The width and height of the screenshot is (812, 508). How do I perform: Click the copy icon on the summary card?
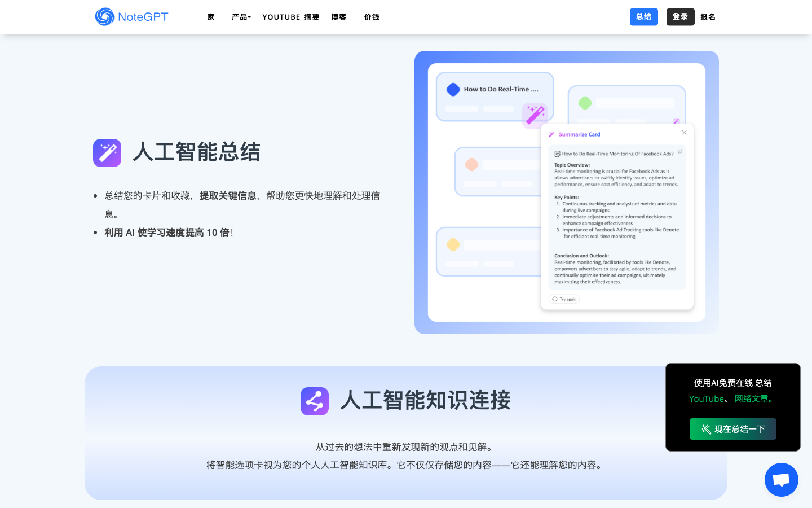679,152
